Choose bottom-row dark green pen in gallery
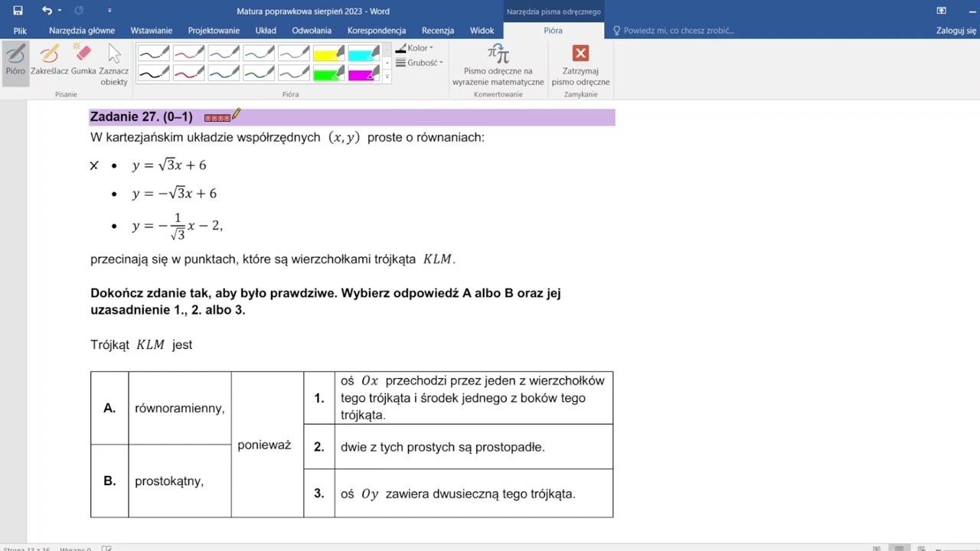980x551 pixels. 259,73
